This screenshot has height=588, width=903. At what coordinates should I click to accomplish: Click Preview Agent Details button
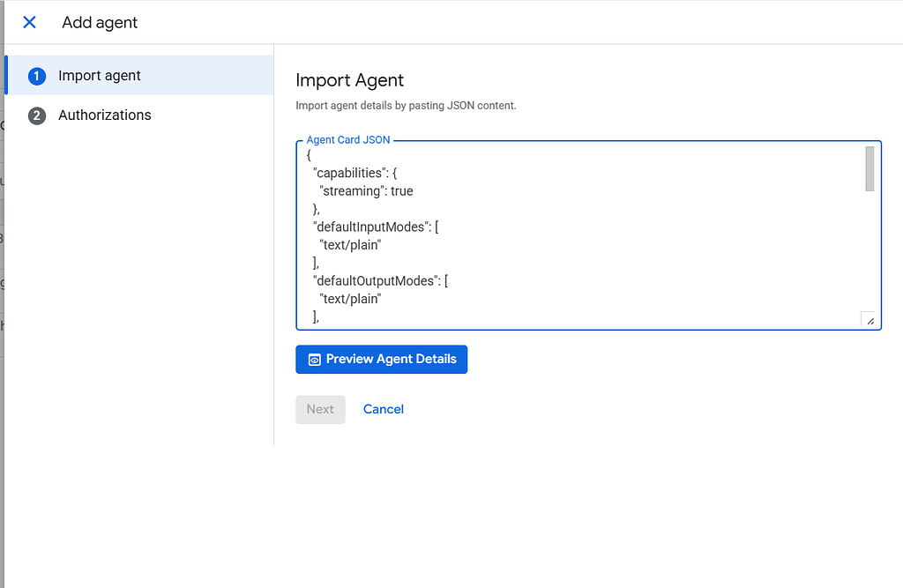(381, 360)
